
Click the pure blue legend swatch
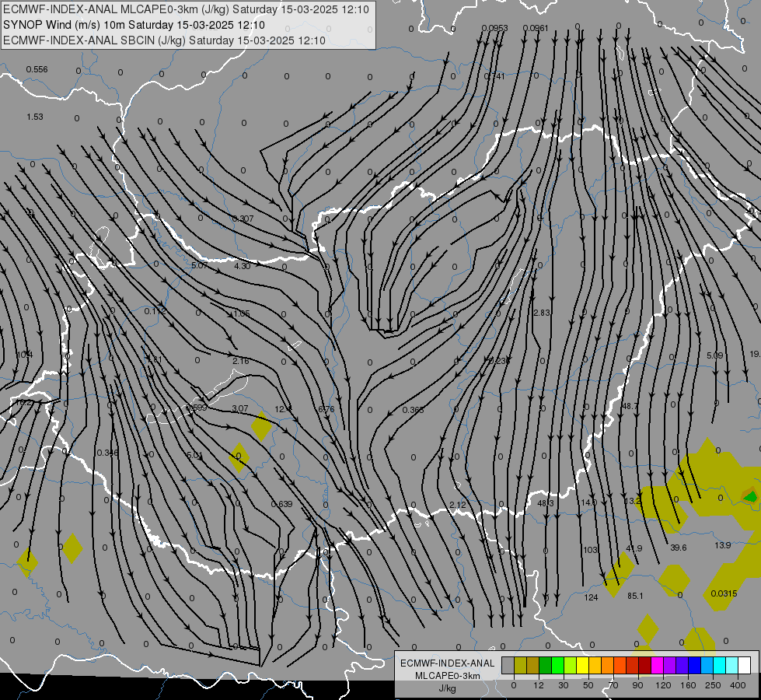click(694, 666)
